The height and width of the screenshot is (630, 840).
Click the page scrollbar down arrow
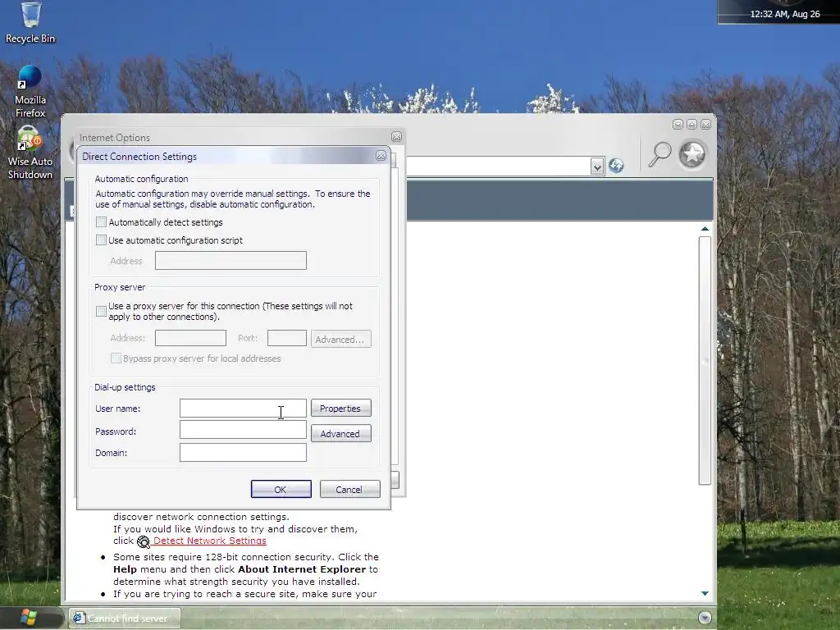click(705, 593)
